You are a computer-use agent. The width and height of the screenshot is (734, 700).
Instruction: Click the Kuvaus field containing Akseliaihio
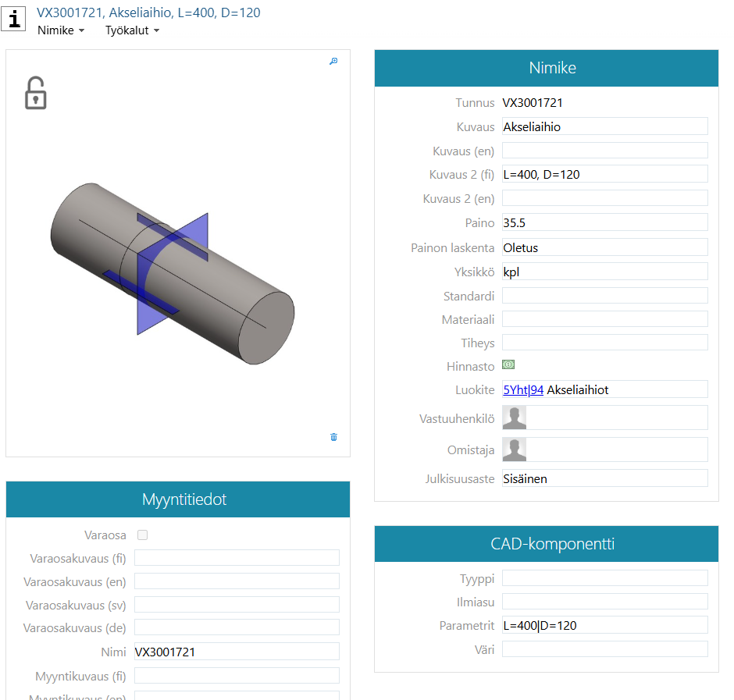click(x=604, y=126)
